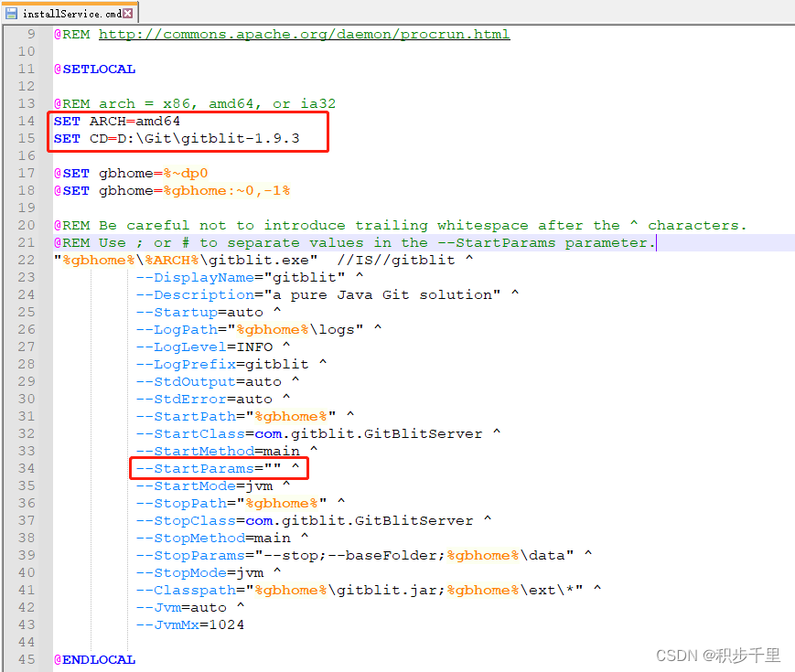
Task: Click the --Jvm=auto line
Action: [190, 608]
